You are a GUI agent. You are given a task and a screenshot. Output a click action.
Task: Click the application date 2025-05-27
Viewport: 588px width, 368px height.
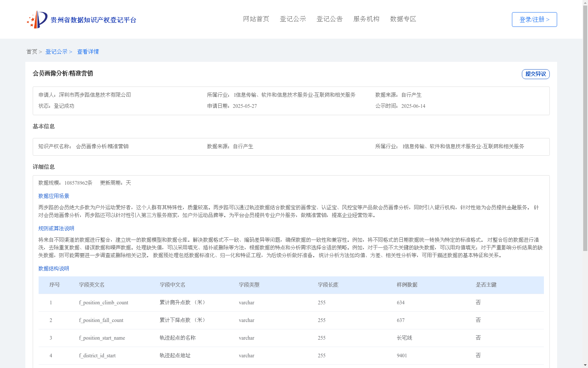tap(245, 106)
